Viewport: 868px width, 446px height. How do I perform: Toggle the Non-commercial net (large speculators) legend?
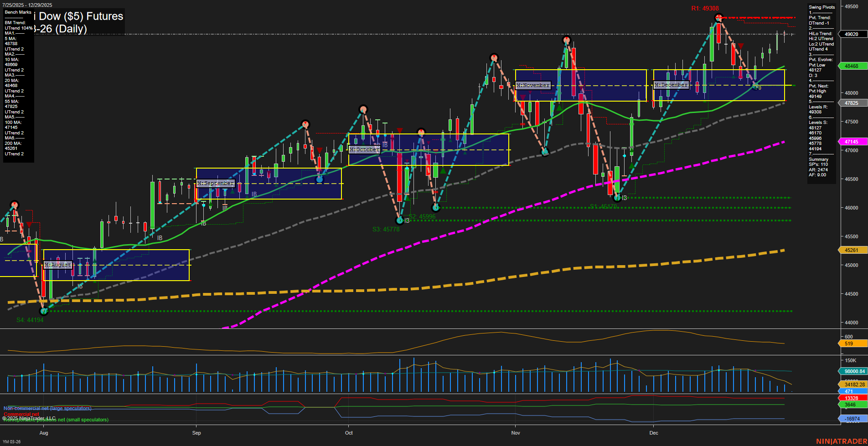pos(47,408)
